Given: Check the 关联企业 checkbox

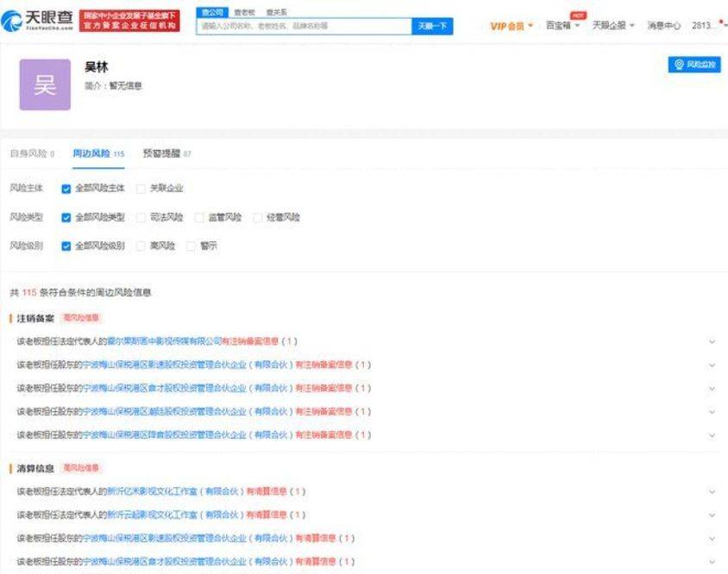Looking at the screenshot, I should click(x=141, y=189).
